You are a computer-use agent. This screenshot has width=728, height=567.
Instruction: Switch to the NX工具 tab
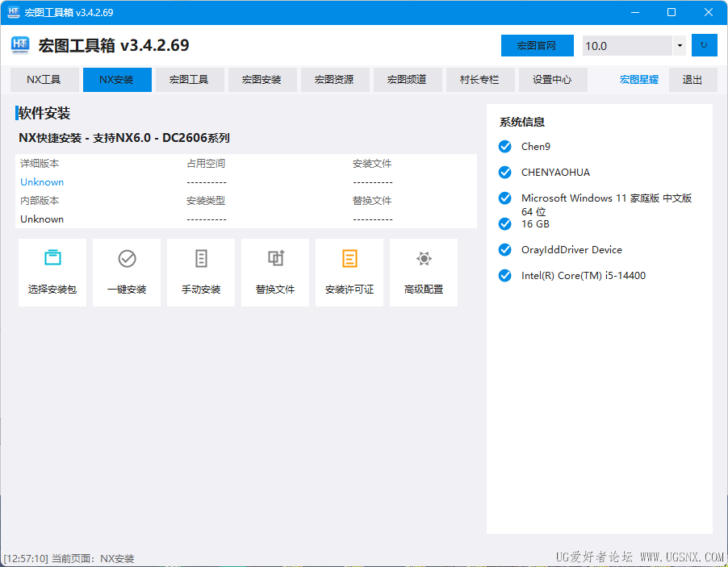[44, 80]
